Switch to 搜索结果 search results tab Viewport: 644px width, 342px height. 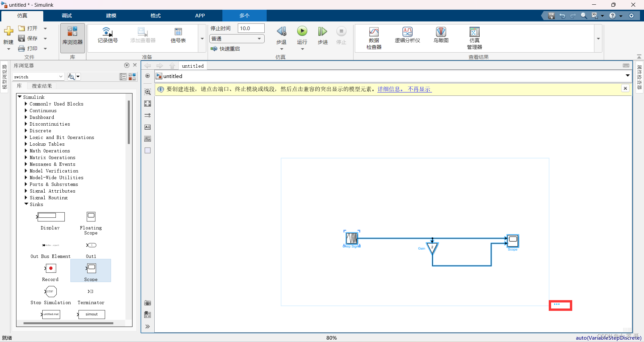click(x=42, y=86)
